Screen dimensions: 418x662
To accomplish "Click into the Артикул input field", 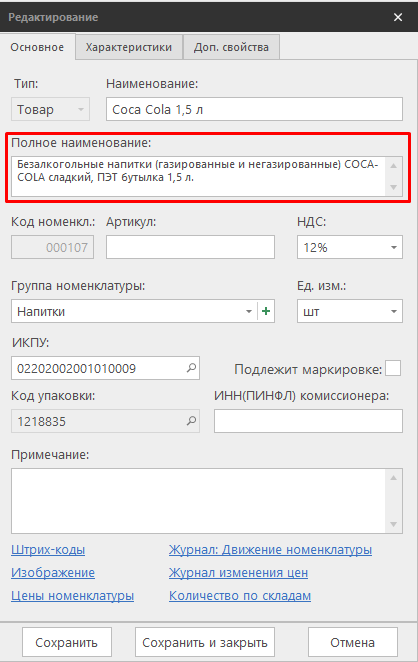I will (190, 247).
